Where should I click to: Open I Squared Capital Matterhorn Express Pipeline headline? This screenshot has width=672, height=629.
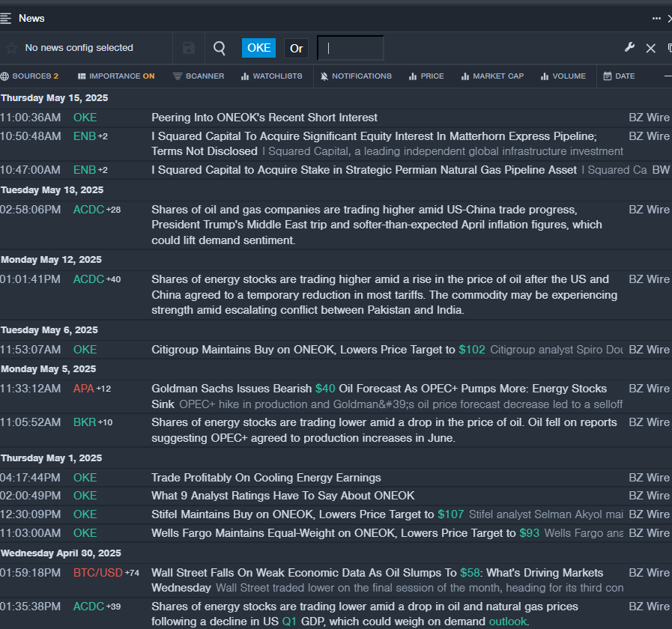tap(374, 144)
